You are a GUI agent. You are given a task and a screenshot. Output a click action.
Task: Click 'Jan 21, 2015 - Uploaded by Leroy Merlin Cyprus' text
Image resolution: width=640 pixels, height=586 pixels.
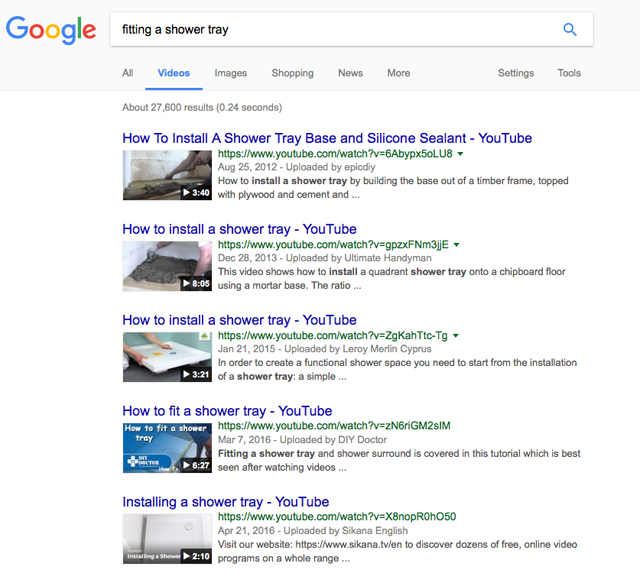(x=324, y=349)
